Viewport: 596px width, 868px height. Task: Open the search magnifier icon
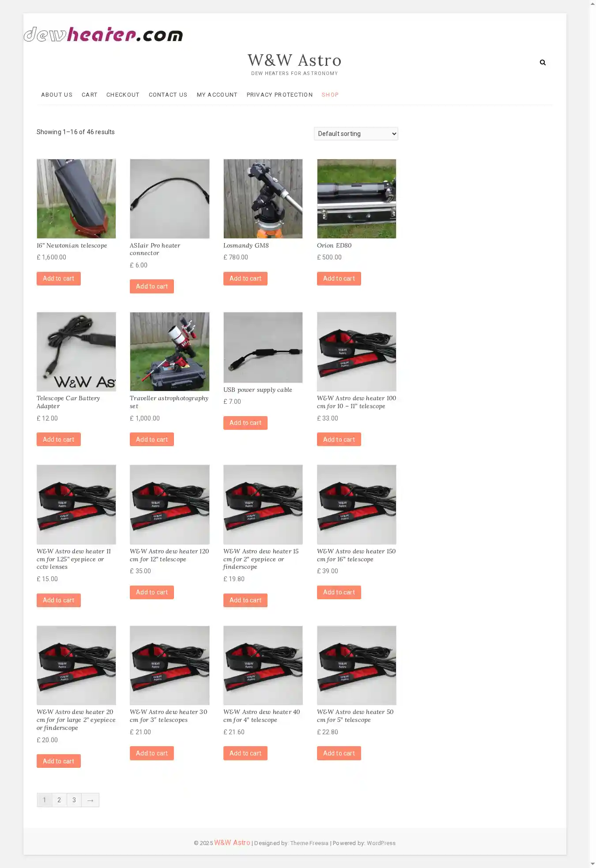(x=543, y=63)
